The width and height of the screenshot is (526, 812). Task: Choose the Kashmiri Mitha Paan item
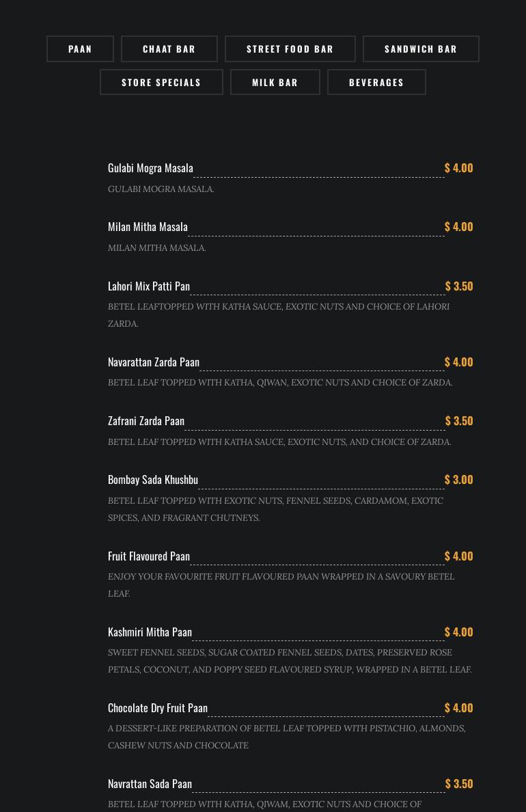click(x=150, y=632)
